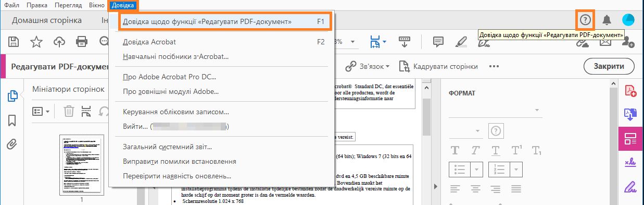Image resolution: width=644 pixels, height=205 pixels.
Task: Expand bulleted list style dropdown arrow
Action: tap(477, 170)
